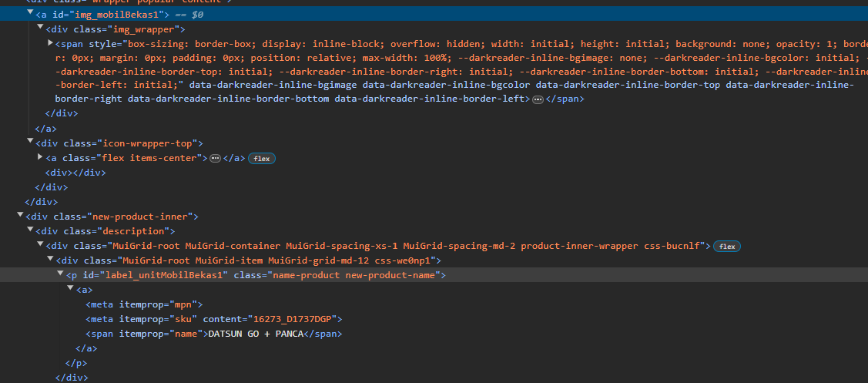Click the ellipsis inside the flex items-center anchor

tap(216, 158)
